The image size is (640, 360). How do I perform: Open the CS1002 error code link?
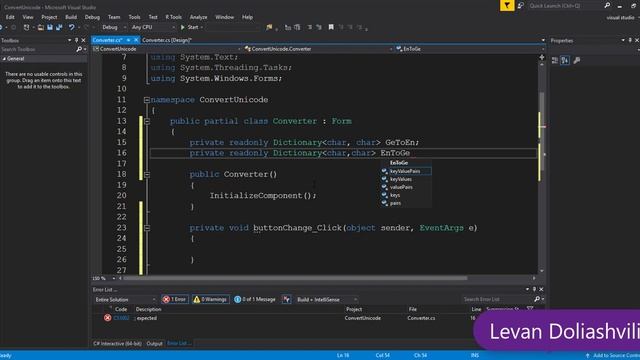121,318
